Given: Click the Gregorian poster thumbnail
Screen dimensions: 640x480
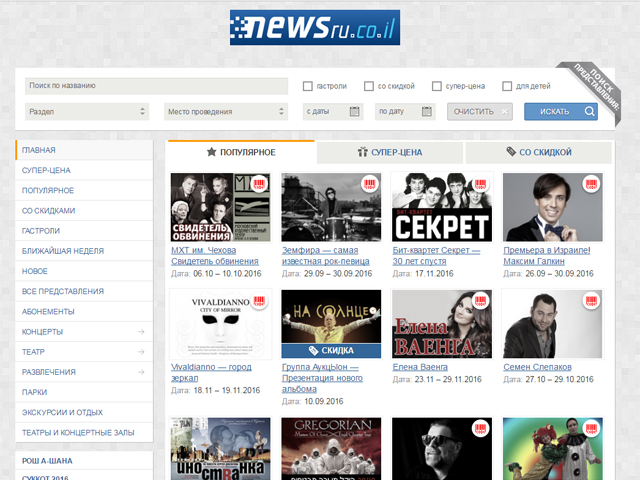Looking at the screenshot, I should coord(331,449).
